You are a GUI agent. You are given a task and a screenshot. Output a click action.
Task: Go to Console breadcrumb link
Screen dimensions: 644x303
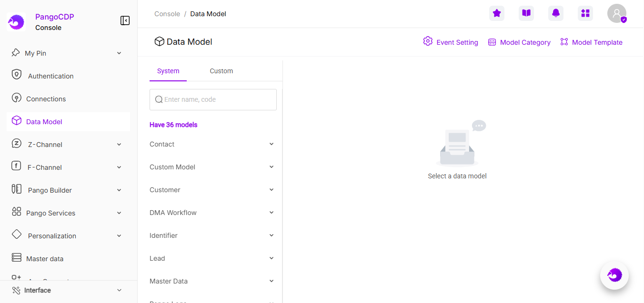[167, 14]
